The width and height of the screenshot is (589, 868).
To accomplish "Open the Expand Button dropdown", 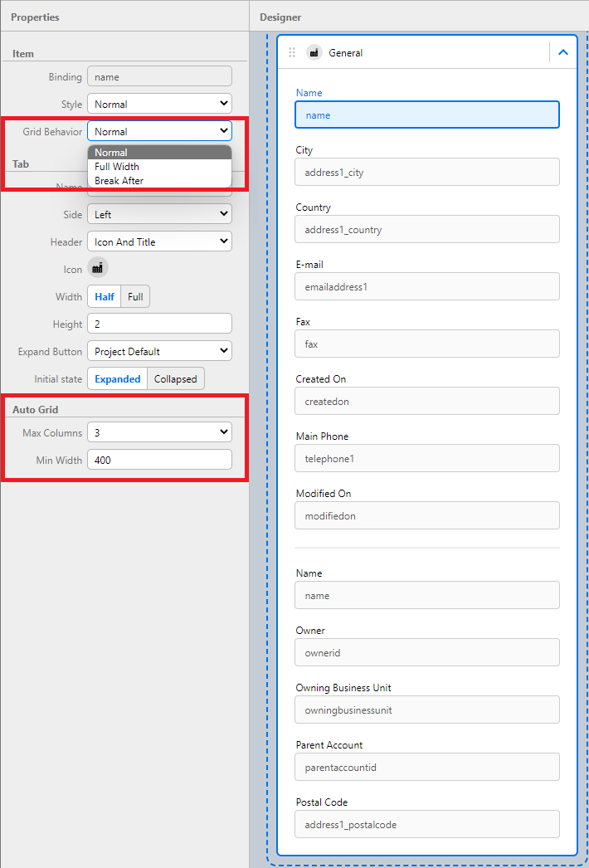I will pyautogui.click(x=159, y=351).
